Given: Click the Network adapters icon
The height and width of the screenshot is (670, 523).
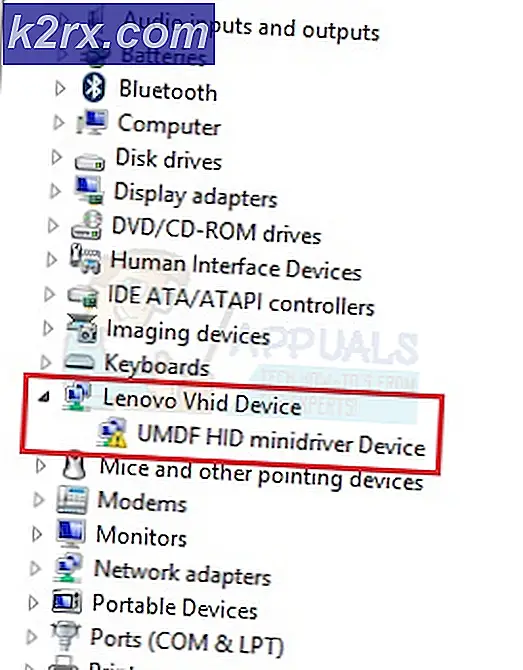Looking at the screenshot, I should pyautogui.click(x=67, y=568).
